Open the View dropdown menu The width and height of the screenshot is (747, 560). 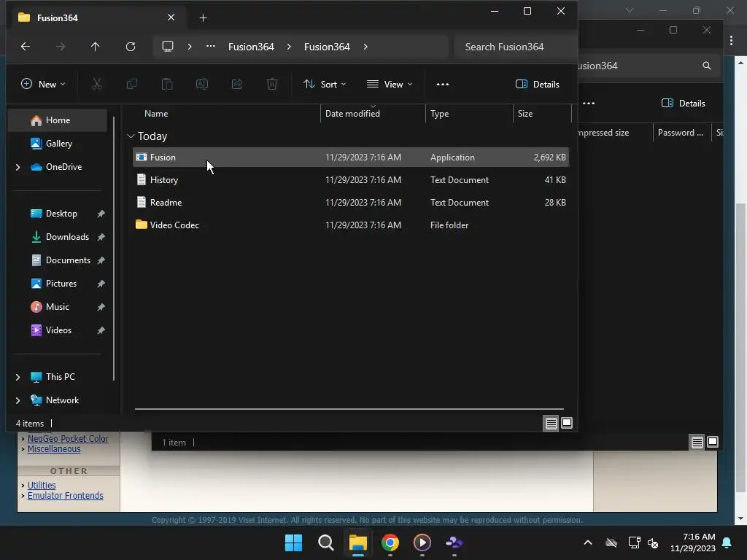[390, 85]
